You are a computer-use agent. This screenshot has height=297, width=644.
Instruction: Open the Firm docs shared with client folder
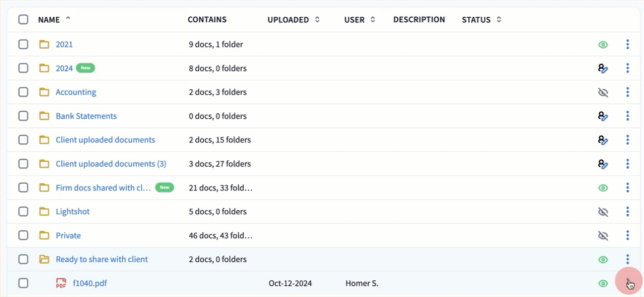pyautogui.click(x=103, y=188)
